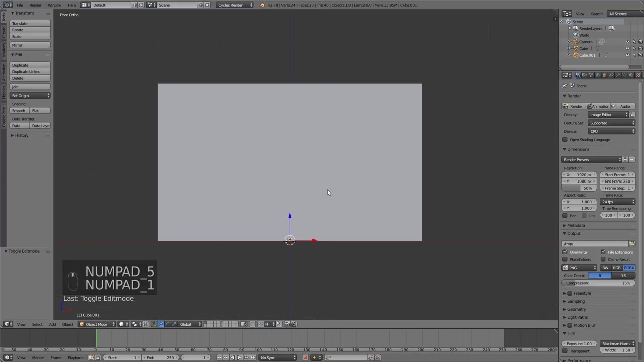Open the World properties tab

[598, 75]
